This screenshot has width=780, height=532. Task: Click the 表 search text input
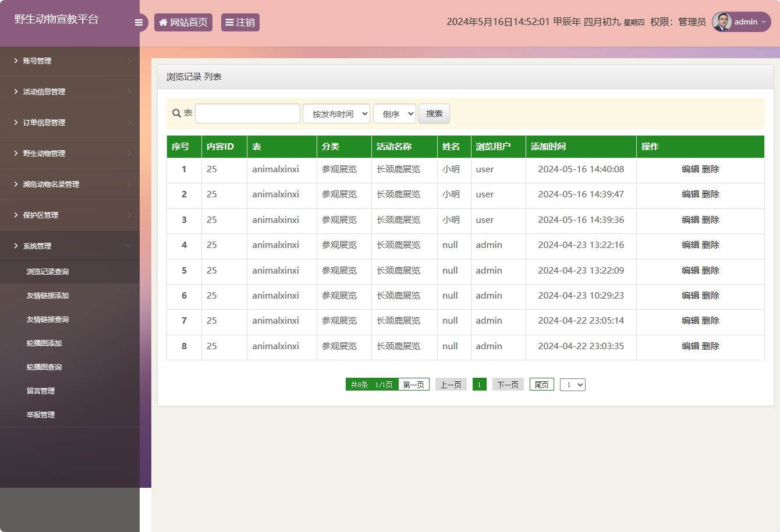coord(247,114)
